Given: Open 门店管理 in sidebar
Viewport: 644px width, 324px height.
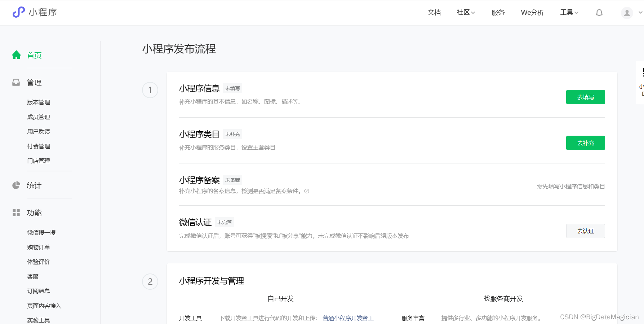Looking at the screenshot, I should click(x=39, y=161).
